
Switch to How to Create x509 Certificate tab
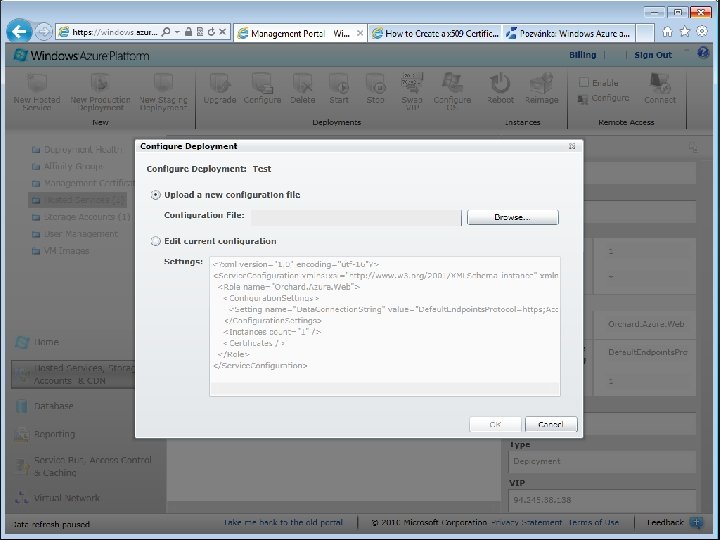[x=435, y=33]
